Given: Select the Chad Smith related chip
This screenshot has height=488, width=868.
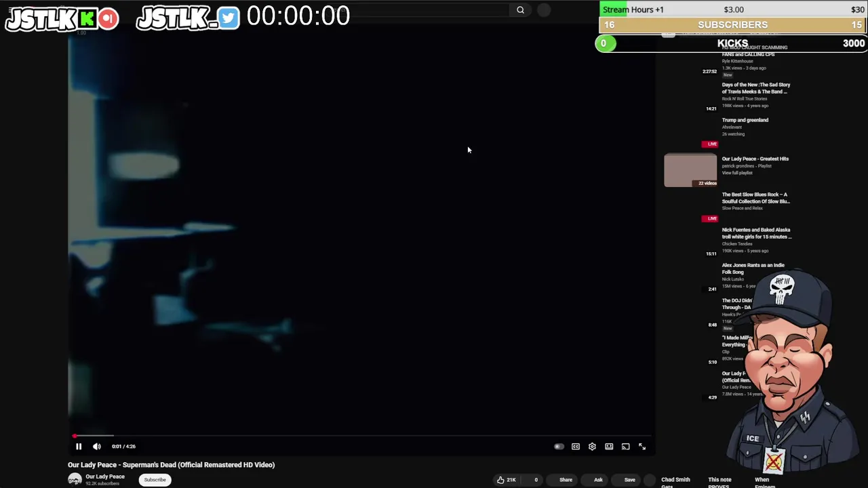Looking at the screenshot, I should pyautogui.click(x=675, y=482).
